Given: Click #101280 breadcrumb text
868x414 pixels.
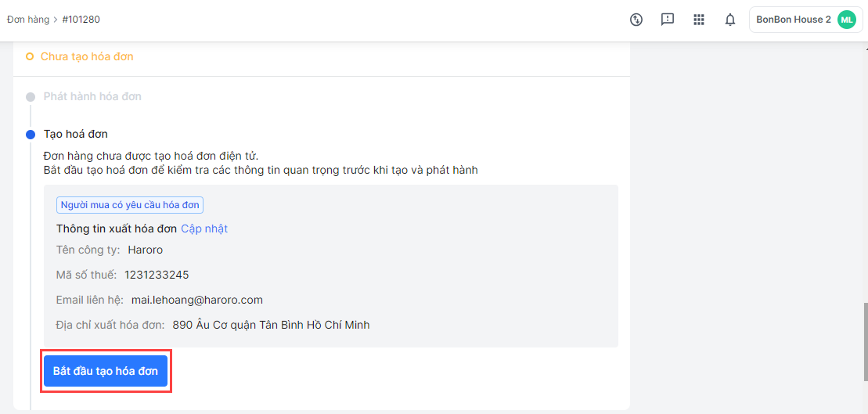Looking at the screenshot, I should click(81, 20).
